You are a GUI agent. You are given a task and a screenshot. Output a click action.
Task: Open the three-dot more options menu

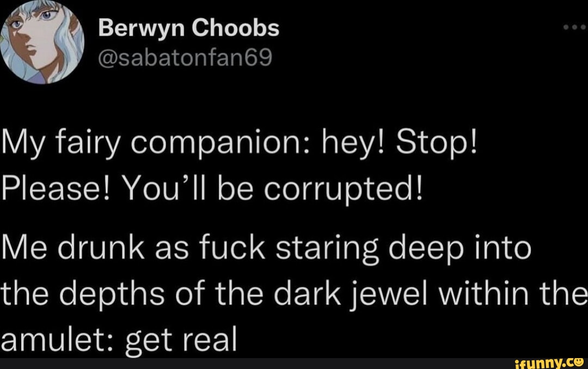pyautogui.click(x=575, y=29)
